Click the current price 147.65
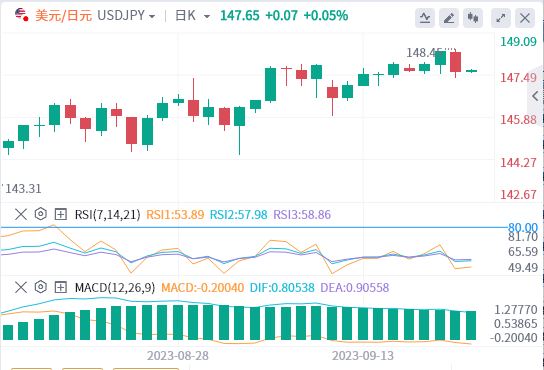 240,16
